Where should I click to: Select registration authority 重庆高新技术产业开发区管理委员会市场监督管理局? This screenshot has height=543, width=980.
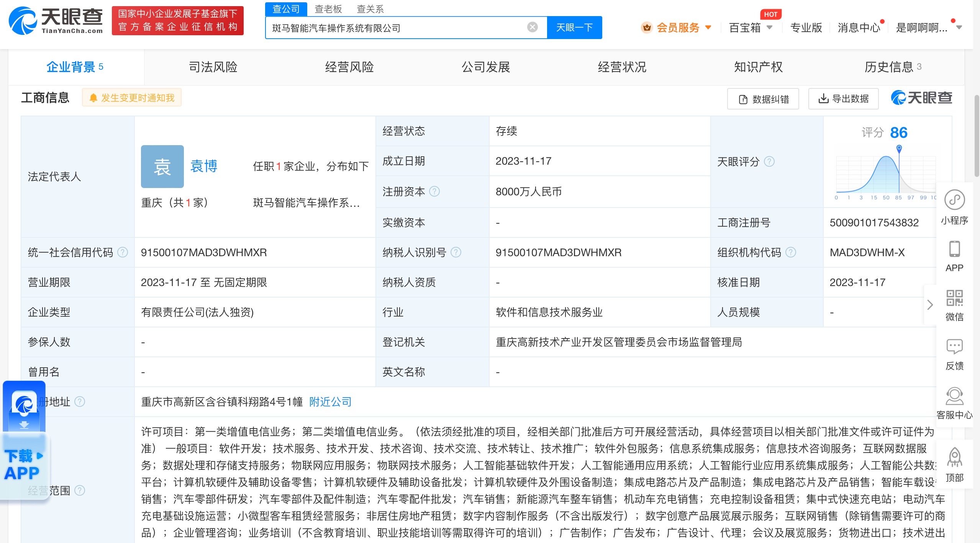(619, 342)
